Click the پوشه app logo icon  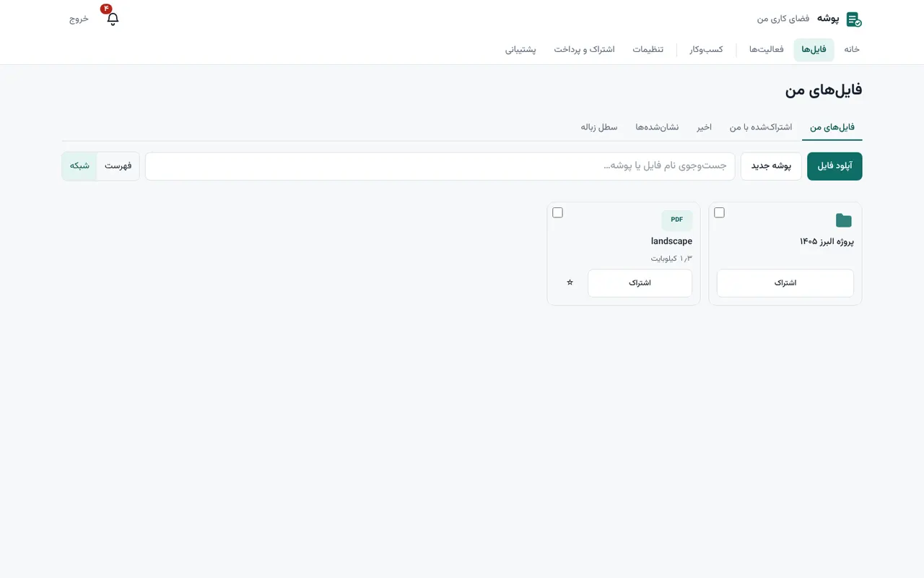tap(854, 20)
